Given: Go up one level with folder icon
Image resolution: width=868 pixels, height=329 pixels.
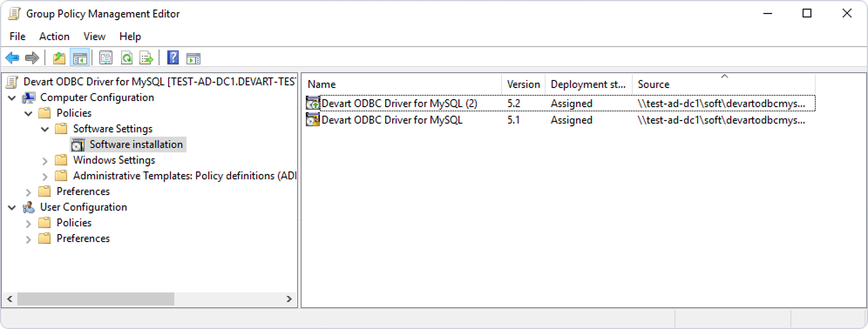Looking at the screenshot, I should pos(59,57).
